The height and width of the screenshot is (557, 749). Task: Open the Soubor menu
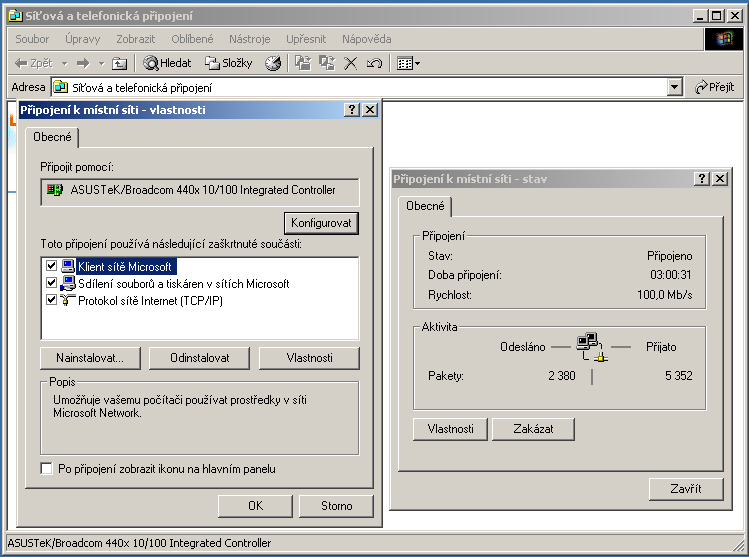click(32, 39)
